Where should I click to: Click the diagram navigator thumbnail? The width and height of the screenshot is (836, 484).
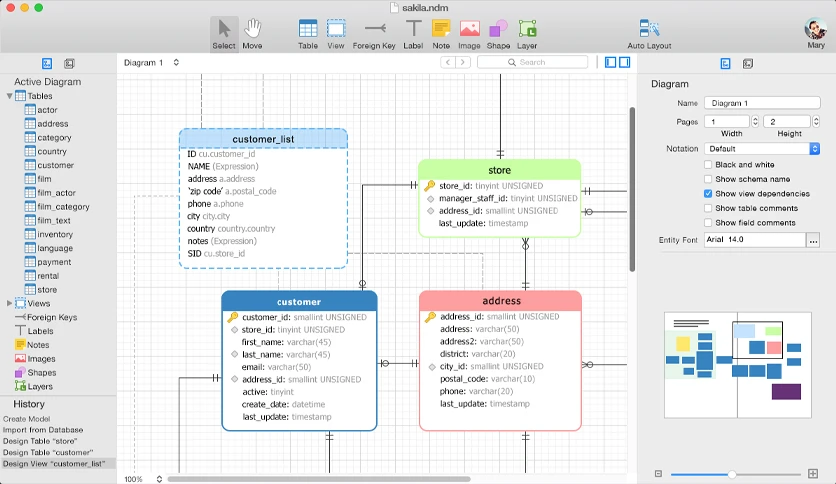pyautogui.click(x=737, y=365)
